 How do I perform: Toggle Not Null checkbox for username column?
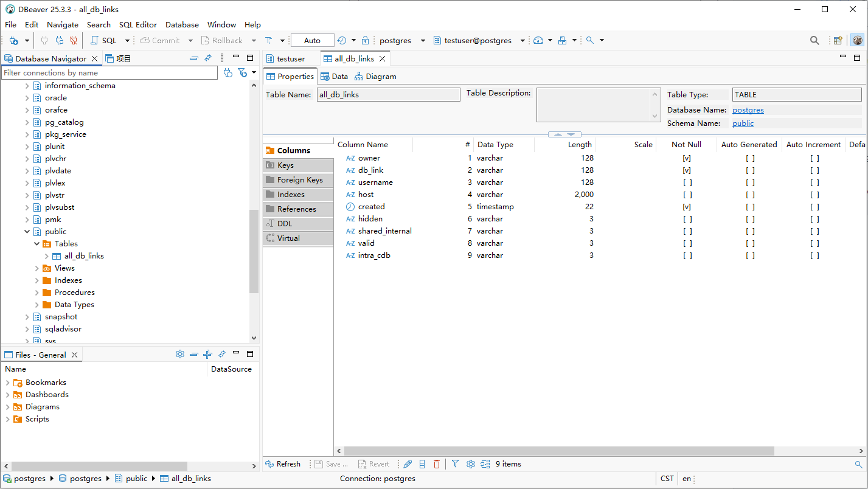coord(687,182)
